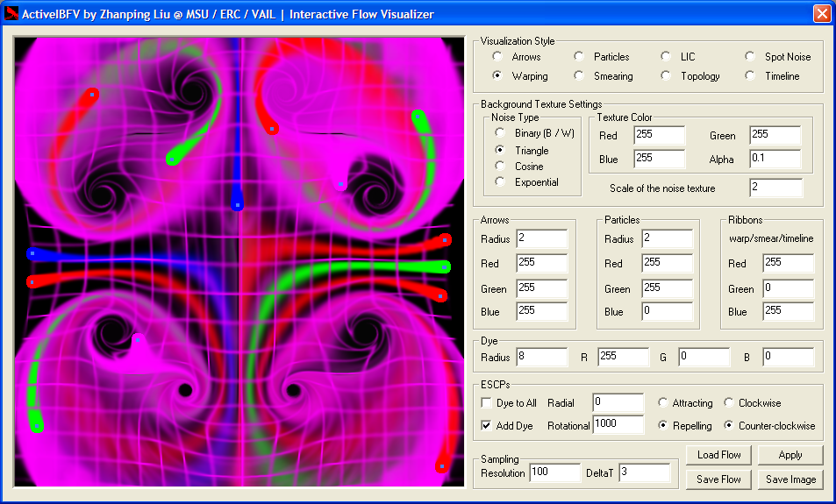The image size is (836, 504).
Task: Click the flow visualization canvas center
Action: [x=239, y=262]
